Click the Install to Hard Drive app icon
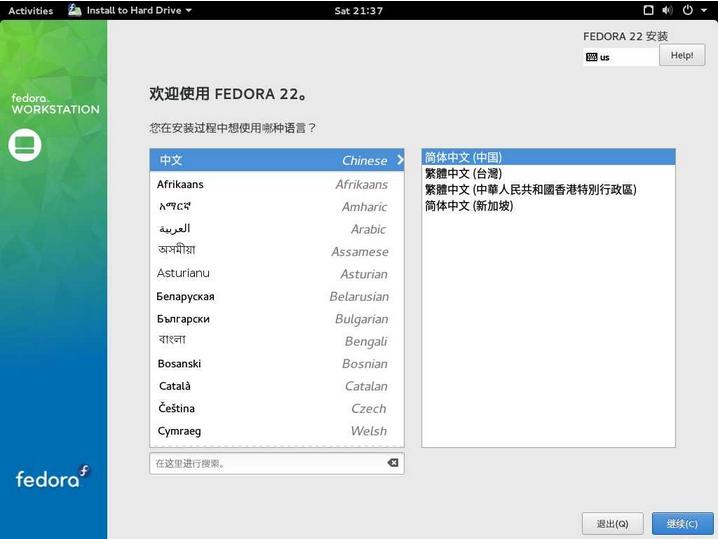Image resolution: width=718 pixels, height=539 pixels. point(75,10)
